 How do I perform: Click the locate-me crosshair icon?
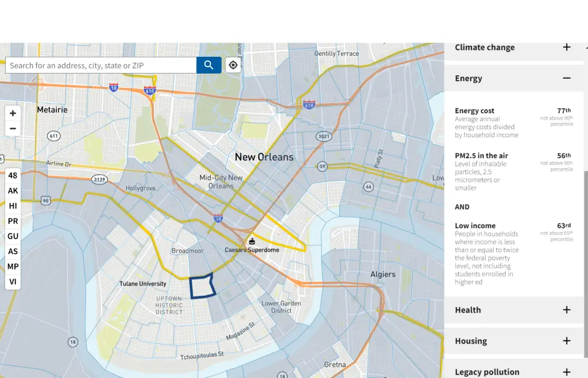click(x=233, y=65)
